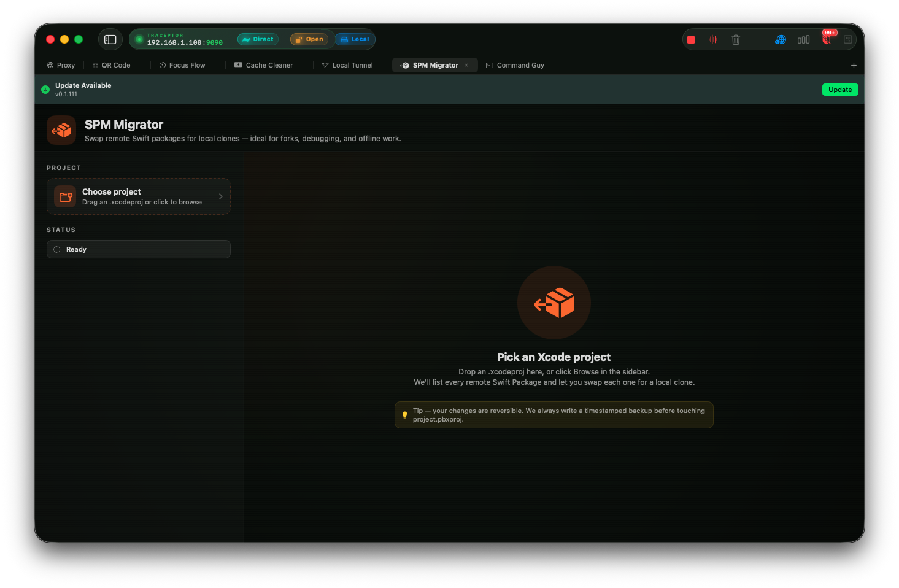This screenshot has width=899, height=588.
Task: Toggle the Local mode pill
Action: coord(355,39)
